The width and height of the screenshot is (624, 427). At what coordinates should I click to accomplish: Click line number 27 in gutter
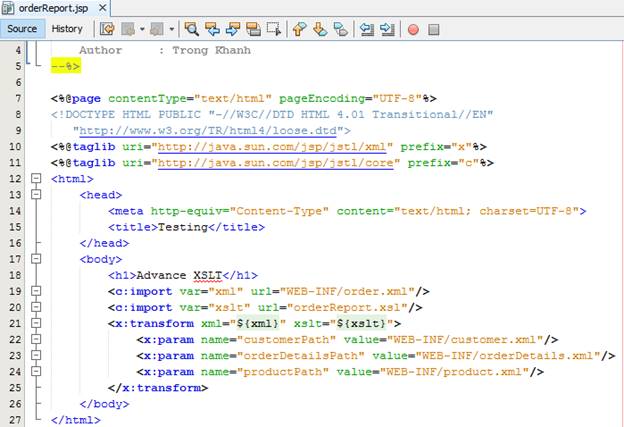[x=15, y=420]
